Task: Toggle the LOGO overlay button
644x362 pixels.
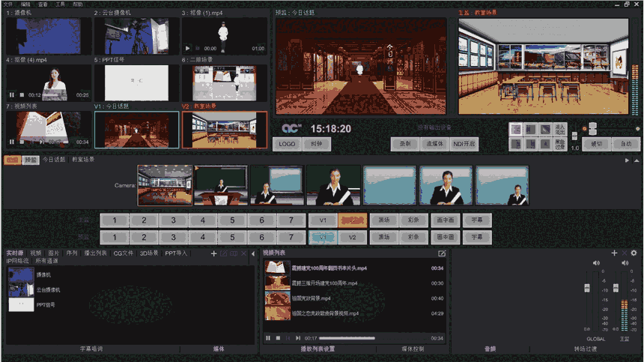Action: tap(288, 144)
